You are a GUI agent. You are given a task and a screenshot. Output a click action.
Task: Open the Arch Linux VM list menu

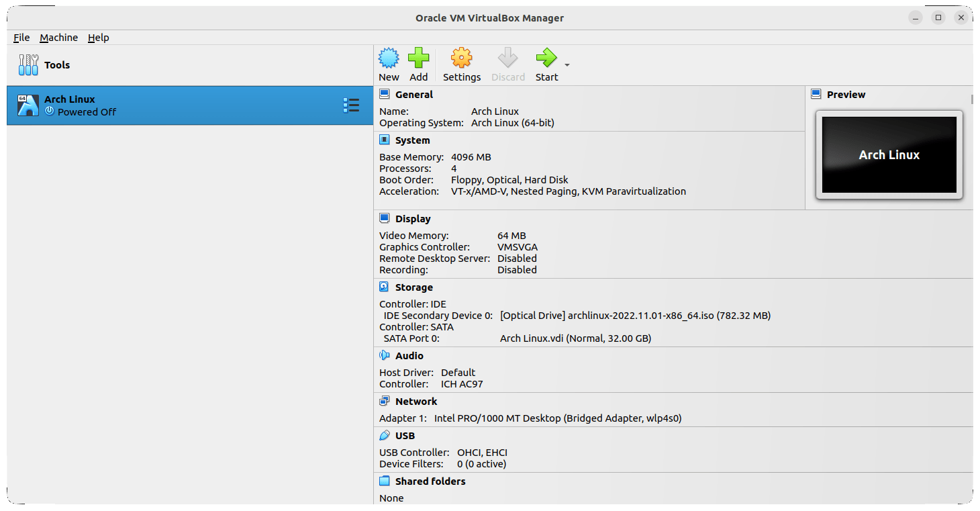click(350, 105)
